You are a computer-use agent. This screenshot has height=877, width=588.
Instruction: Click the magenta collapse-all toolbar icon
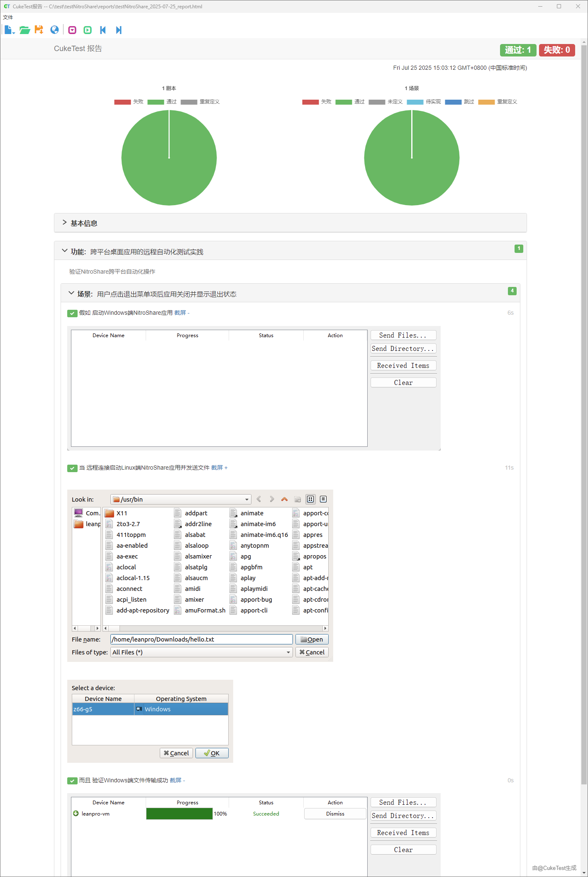72,30
